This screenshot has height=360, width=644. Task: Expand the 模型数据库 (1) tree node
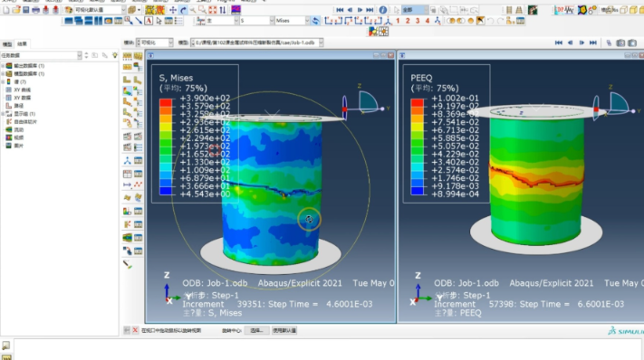point(3,74)
